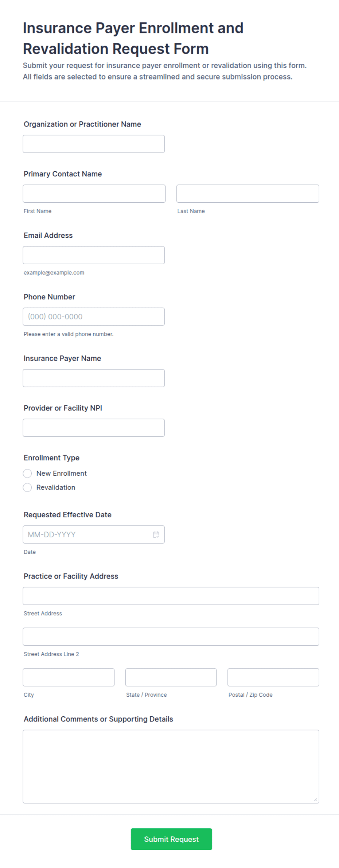Click the Enrollment Type label
Viewport: 339px width, 868px height.
(x=51, y=458)
